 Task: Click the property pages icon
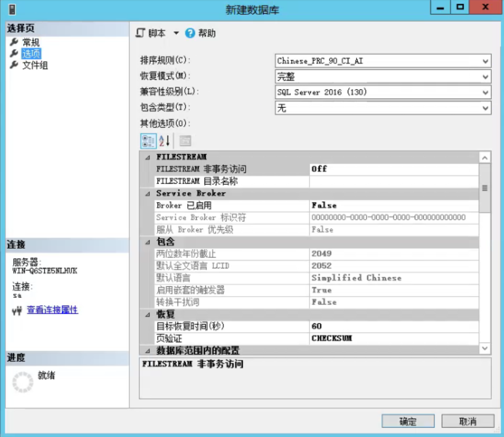point(185,141)
